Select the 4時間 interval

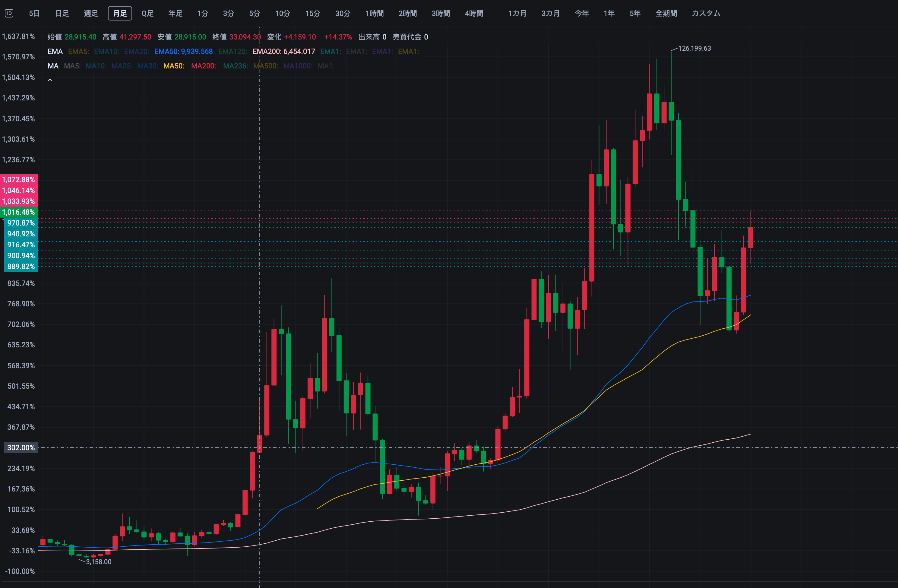pyautogui.click(x=474, y=13)
